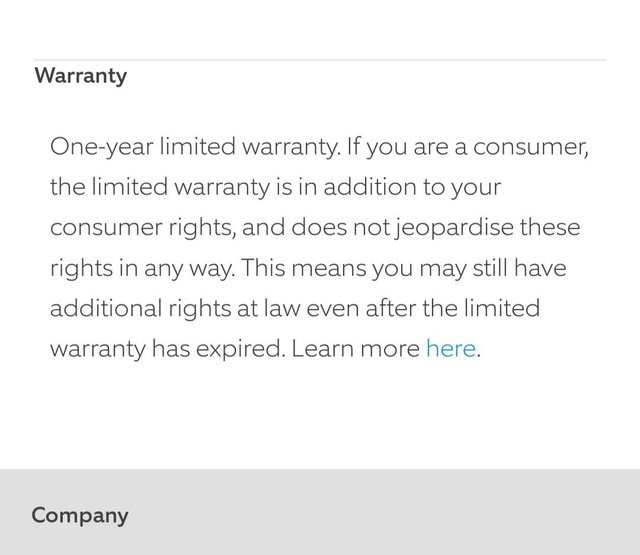Collapse the Warranty section heading
Viewport: 640px width, 555px height.
click(81, 76)
